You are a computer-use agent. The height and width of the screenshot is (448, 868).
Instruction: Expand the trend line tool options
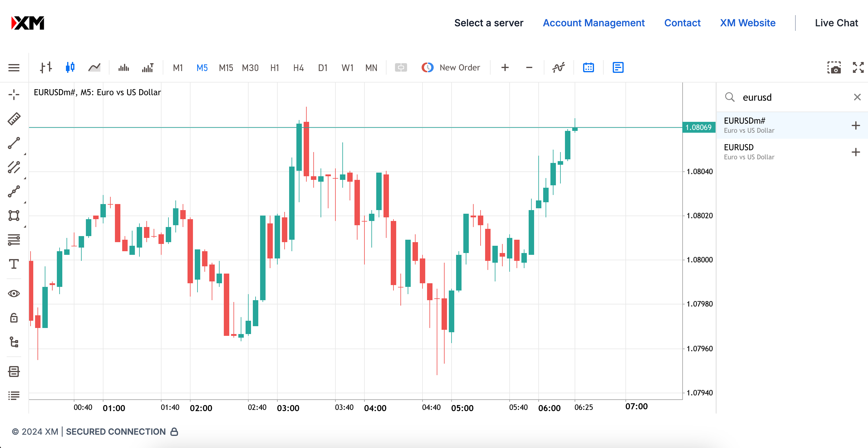[25, 154]
